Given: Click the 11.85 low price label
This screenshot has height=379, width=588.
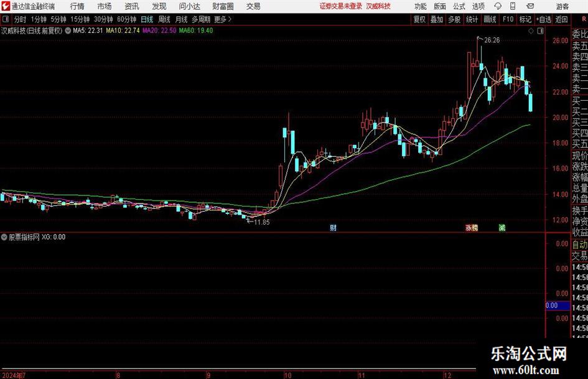Looking at the screenshot, I should click(262, 222).
